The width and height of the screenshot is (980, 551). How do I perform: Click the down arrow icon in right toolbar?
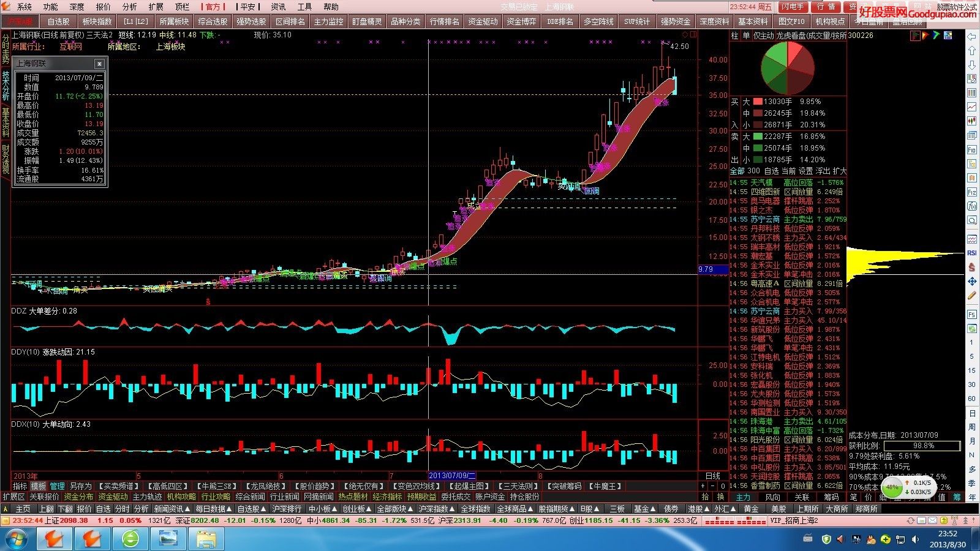[x=972, y=65]
